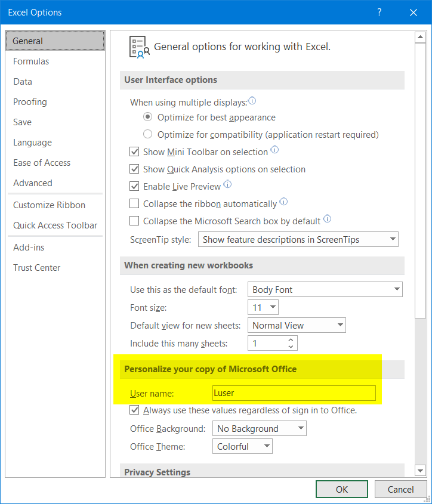The image size is (432, 504).
Task: Click the User name text field
Action: coord(294,393)
